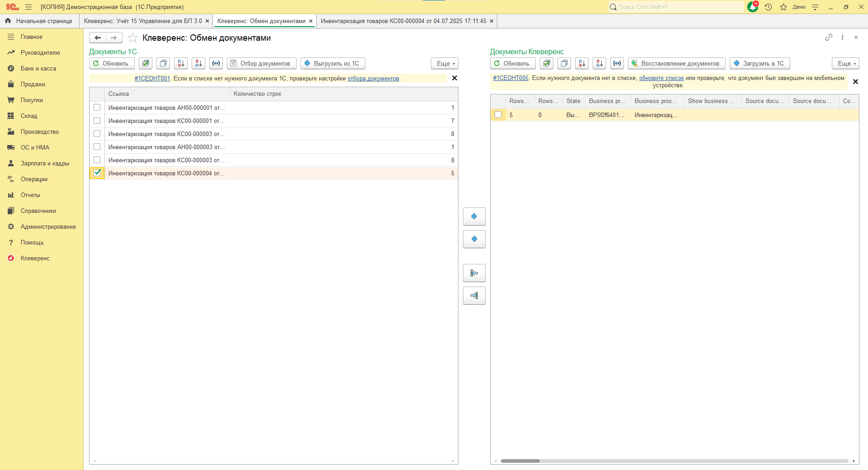Screen dimensions: 868x470
Task: Check all rows icon in Документы 1С toolbar
Action: [x=146, y=64]
